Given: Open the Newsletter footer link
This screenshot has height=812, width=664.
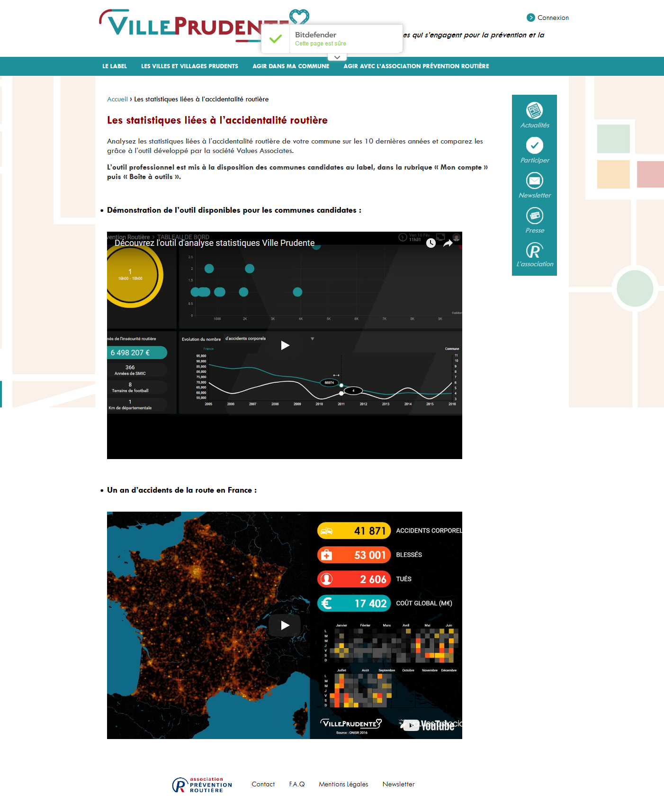Looking at the screenshot, I should coord(399,784).
